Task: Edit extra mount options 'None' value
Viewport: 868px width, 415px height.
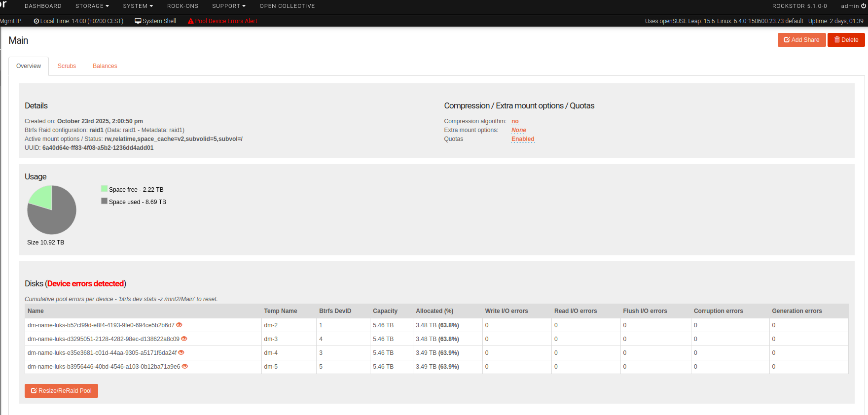Action: point(518,130)
